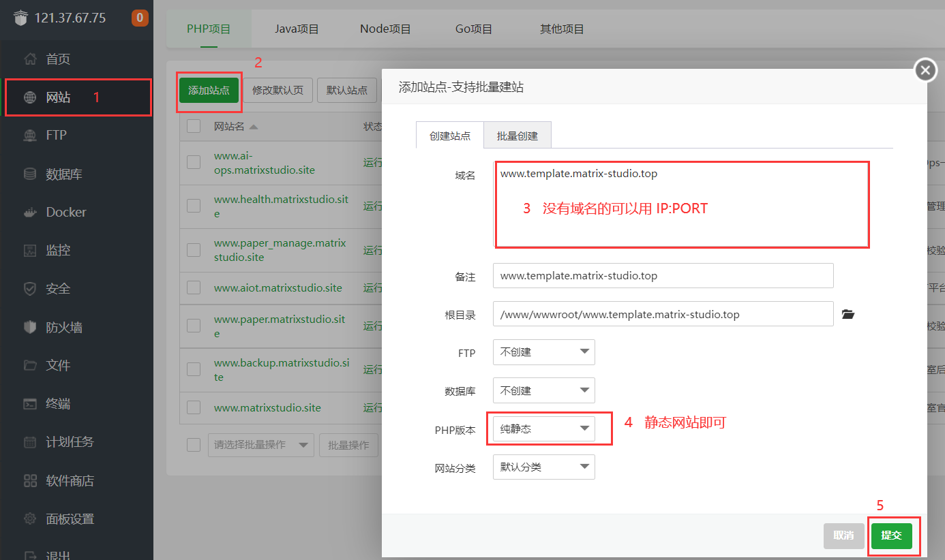This screenshot has height=560, width=945.
Task: Check the www.paper_manage.matrixstudio.site row checkbox
Action: coord(194,250)
